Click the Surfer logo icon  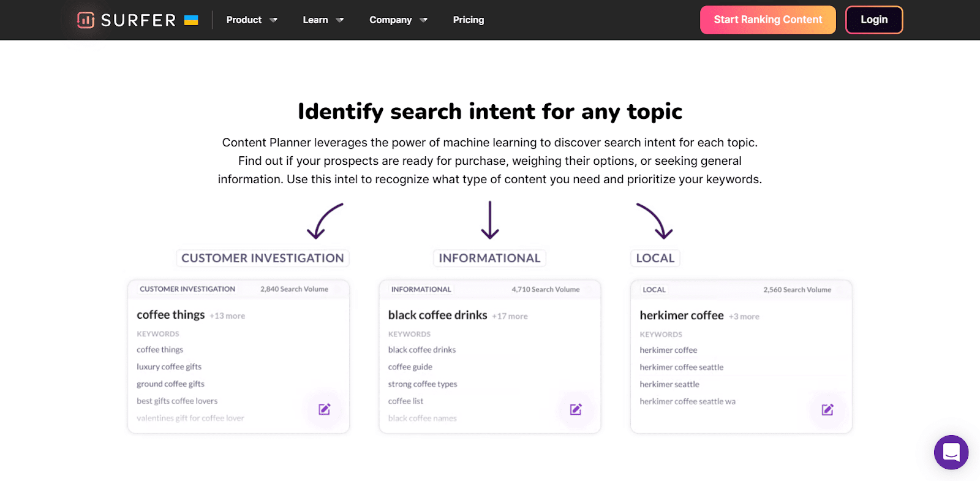tap(86, 20)
